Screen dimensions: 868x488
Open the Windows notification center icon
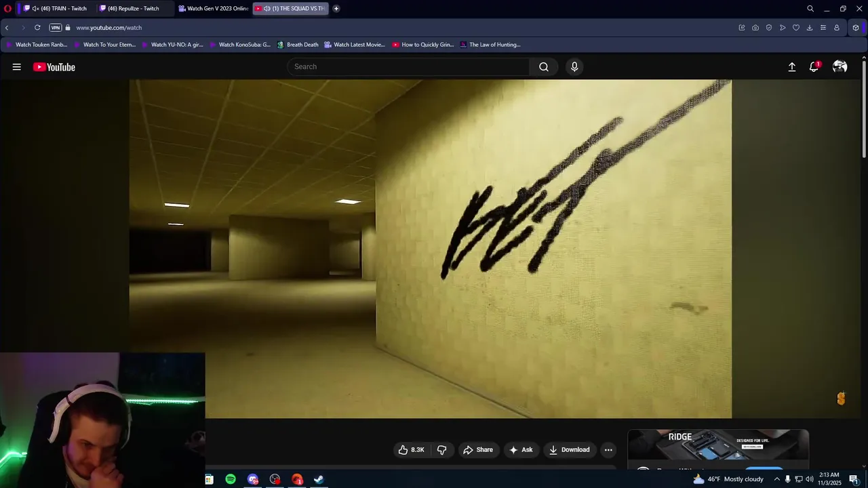pyautogui.click(x=854, y=479)
